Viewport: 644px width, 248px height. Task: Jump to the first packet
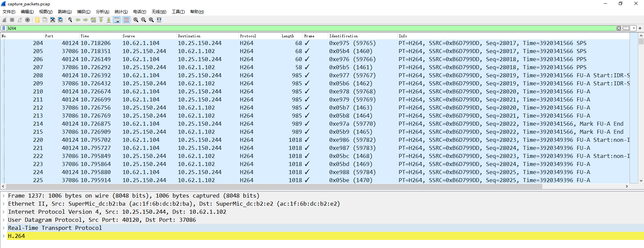tap(101, 20)
